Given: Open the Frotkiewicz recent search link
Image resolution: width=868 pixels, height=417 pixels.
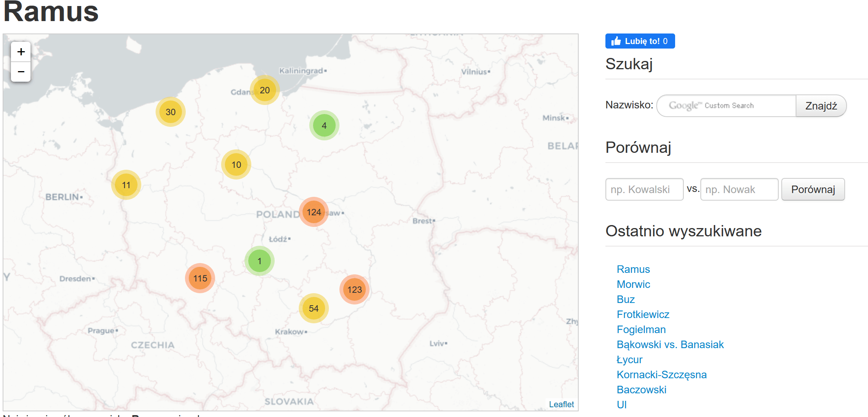Looking at the screenshot, I should 643,314.
